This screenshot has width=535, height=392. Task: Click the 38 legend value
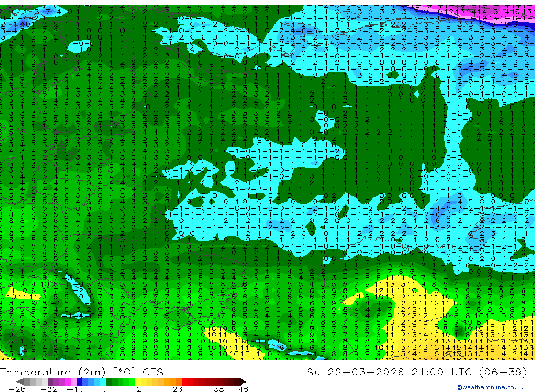219,389
